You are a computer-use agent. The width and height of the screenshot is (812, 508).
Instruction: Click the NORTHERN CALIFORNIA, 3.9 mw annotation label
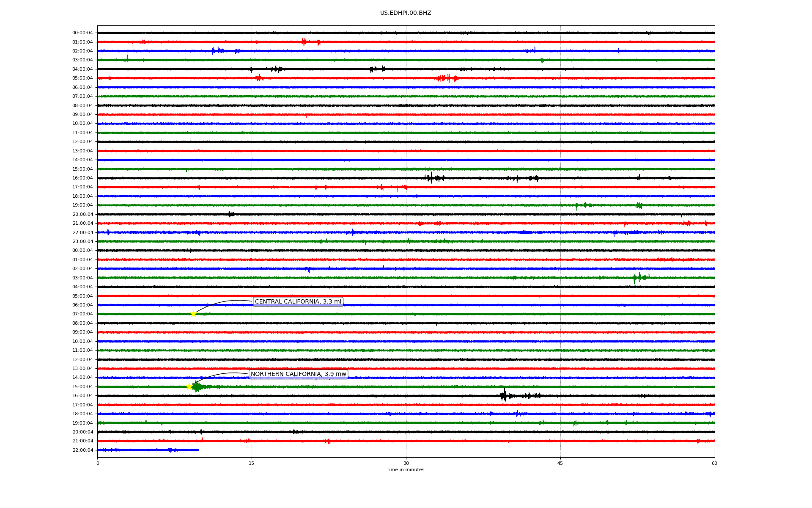pos(298,374)
